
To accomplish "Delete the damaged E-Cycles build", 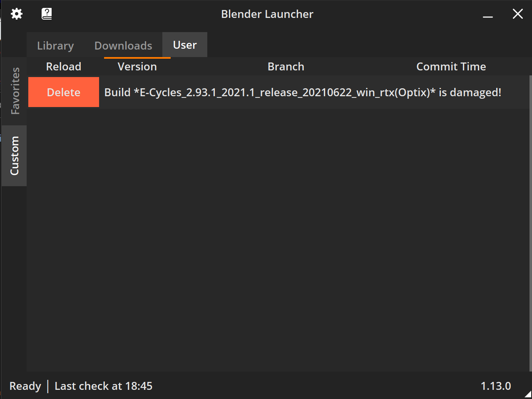I will [x=64, y=92].
